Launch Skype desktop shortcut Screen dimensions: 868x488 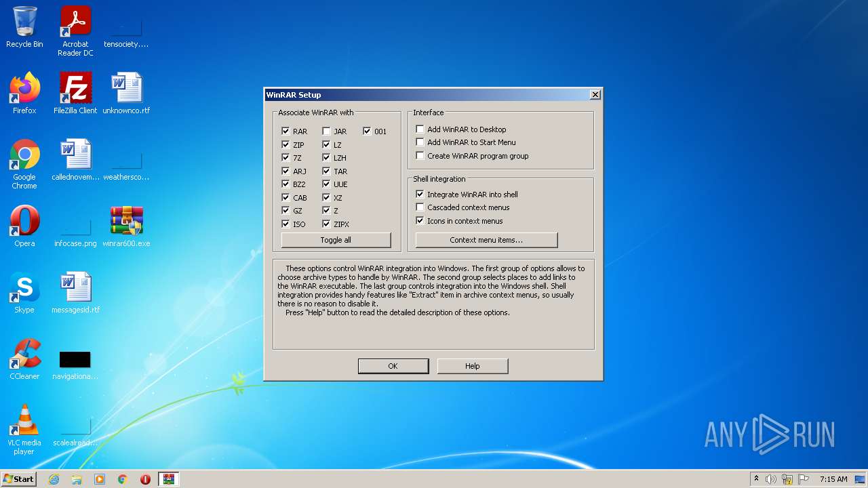pyautogui.click(x=24, y=292)
